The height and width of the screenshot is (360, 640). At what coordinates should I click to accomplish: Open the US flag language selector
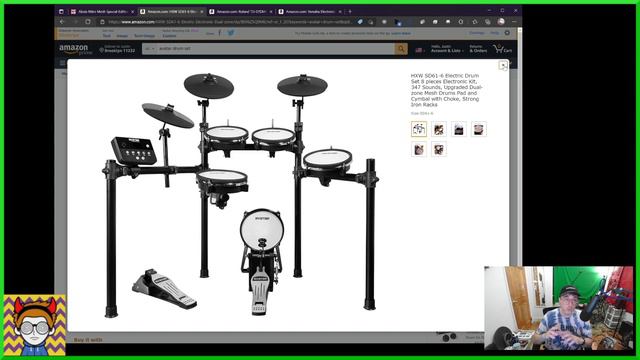[420, 50]
